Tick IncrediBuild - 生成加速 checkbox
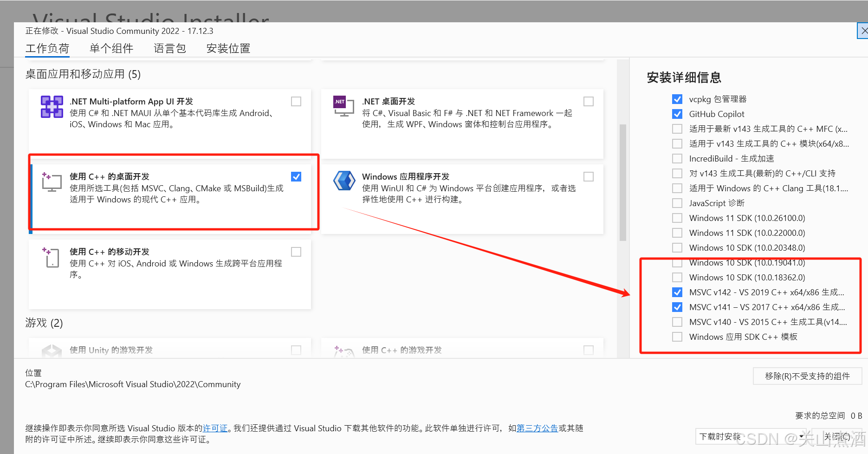The width and height of the screenshot is (868, 454). tap(677, 158)
